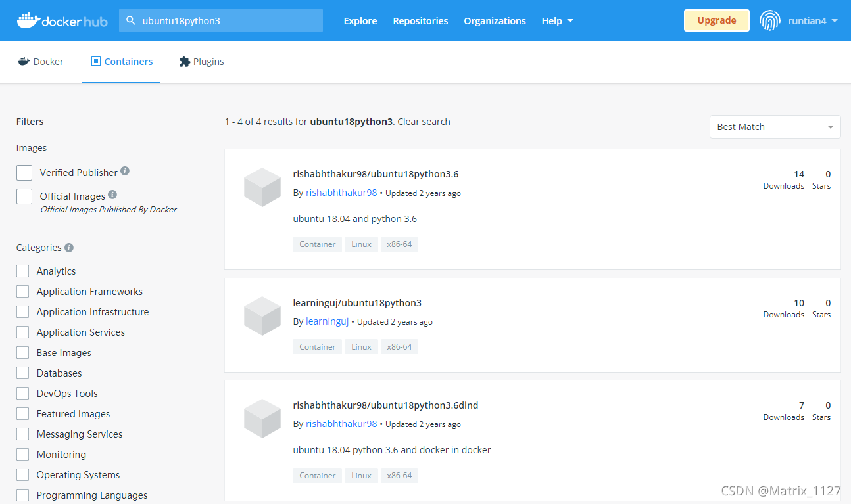Image resolution: width=851 pixels, height=504 pixels.
Task: Click the Clear search link
Action: pyautogui.click(x=424, y=121)
